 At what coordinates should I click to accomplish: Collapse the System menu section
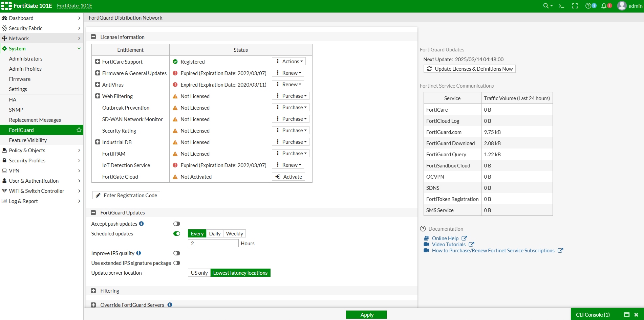[42, 48]
